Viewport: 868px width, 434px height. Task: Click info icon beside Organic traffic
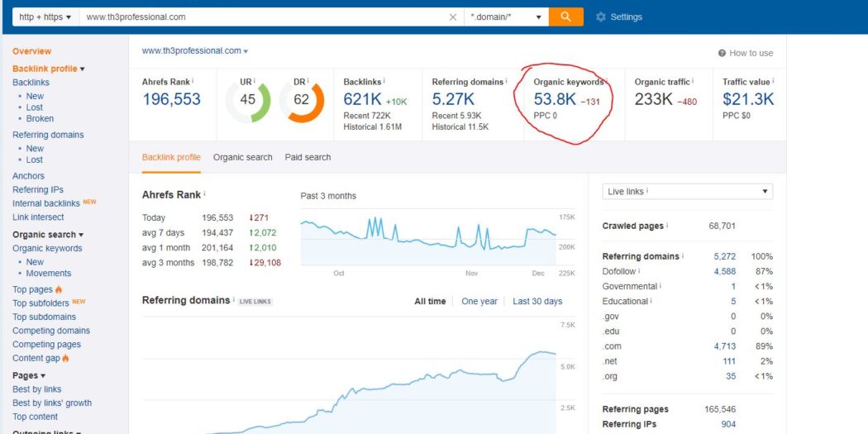693,81
